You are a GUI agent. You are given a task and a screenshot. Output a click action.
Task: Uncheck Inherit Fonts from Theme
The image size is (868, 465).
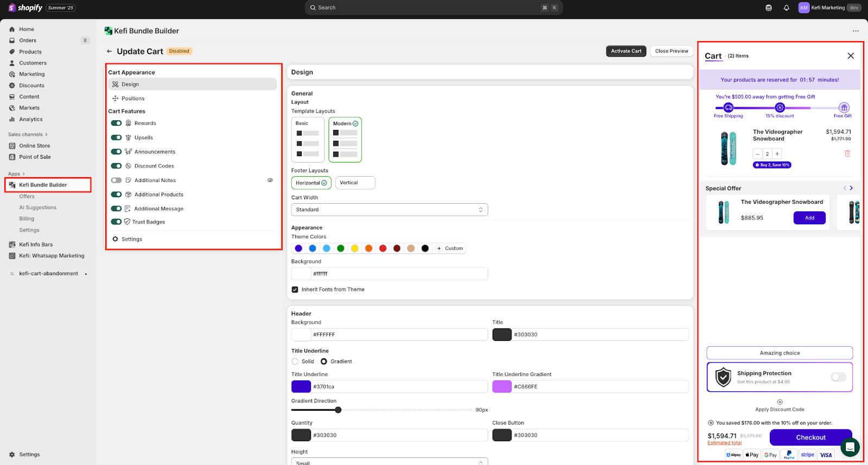tap(295, 289)
